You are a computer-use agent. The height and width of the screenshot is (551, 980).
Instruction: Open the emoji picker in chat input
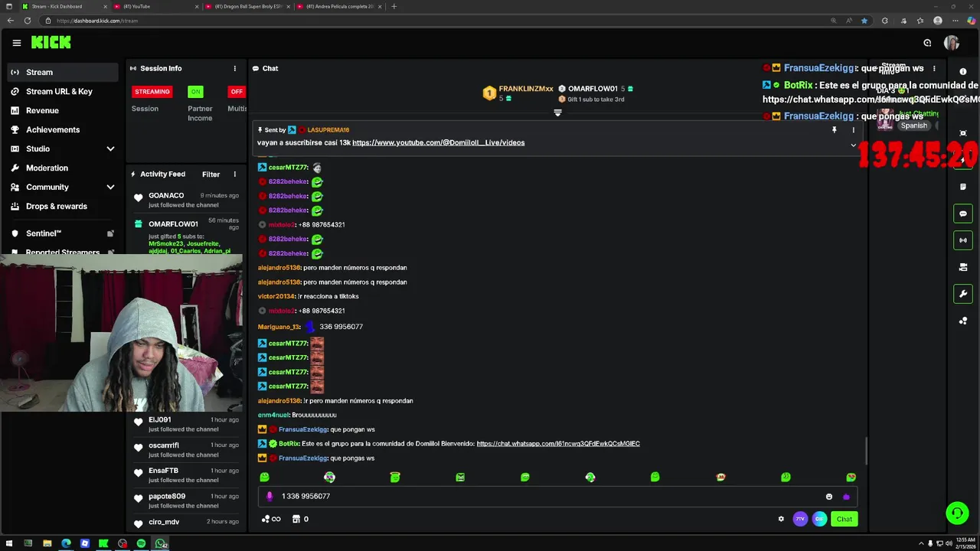coord(828,497)
